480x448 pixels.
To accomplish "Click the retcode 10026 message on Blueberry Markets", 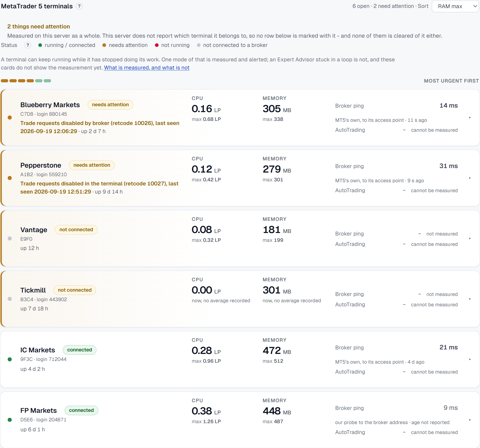I will tap(100, 127).
